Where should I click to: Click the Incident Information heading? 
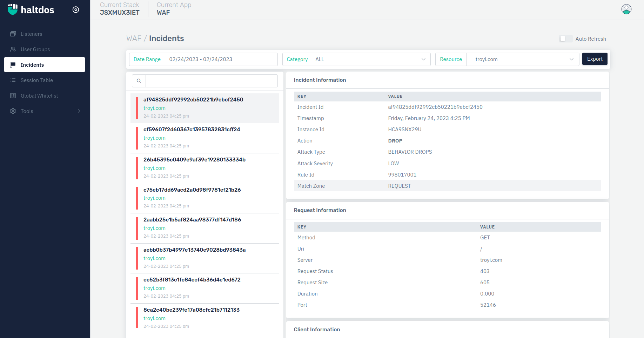point(320,80)
